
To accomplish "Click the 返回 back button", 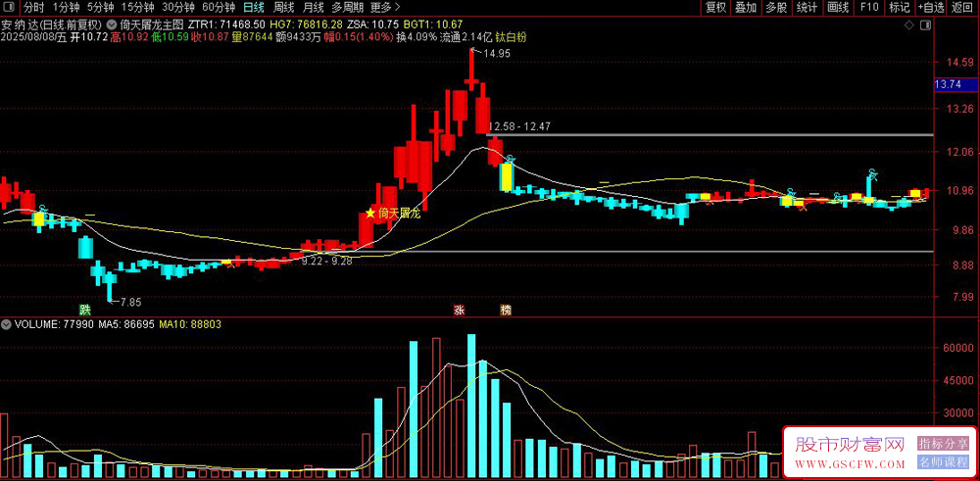I will point(963,8).
